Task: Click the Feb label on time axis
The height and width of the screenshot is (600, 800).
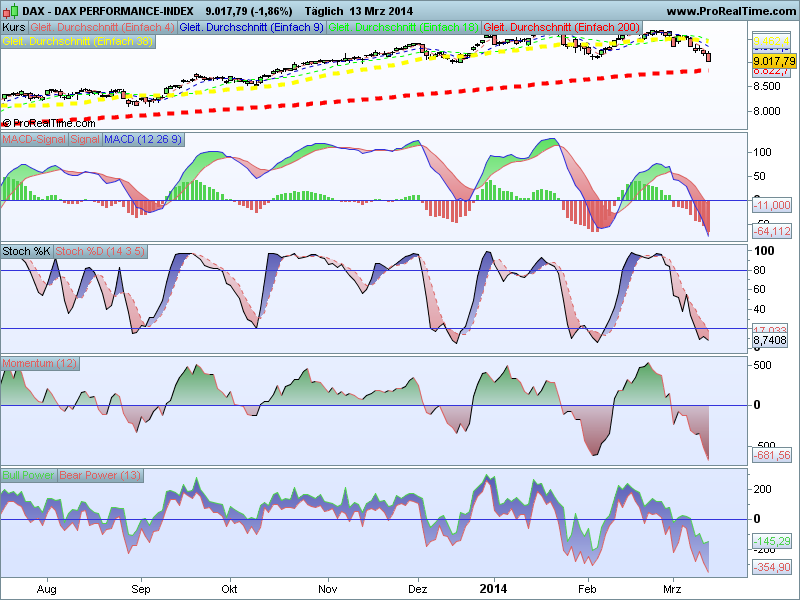Action: click(587, 589)
